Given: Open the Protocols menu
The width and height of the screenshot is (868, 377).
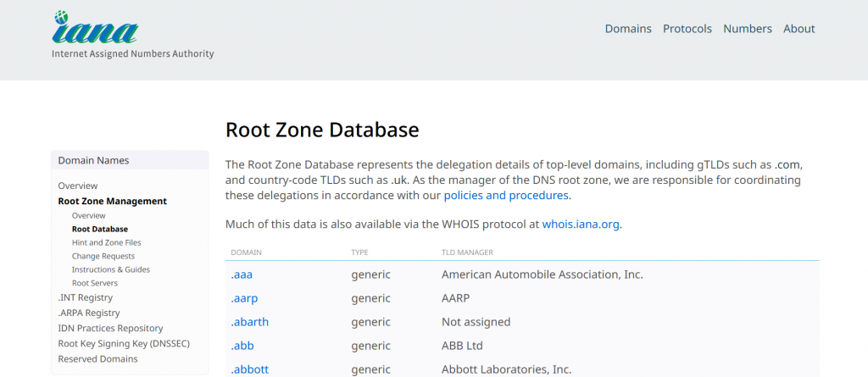Looking at the screenshot, I should 687,29.
